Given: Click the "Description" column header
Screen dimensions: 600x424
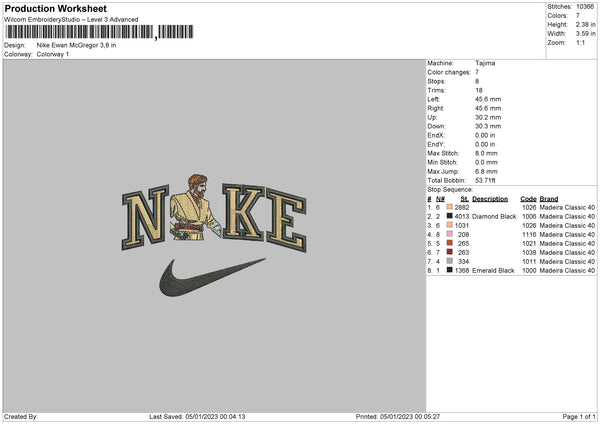Looking at the screenshot, I should click(x=490, y=199).
